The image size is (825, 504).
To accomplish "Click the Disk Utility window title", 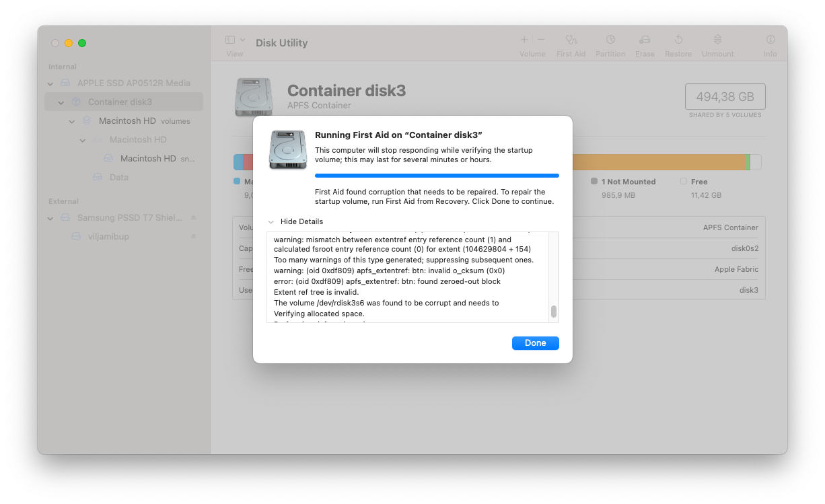I will 281,42.
